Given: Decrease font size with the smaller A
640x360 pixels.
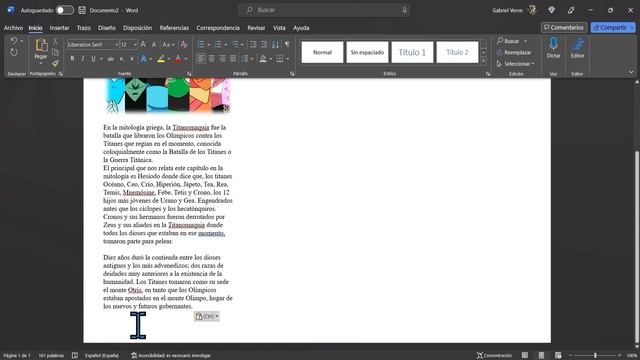Looking at the screenshot, I should (154, 44).
